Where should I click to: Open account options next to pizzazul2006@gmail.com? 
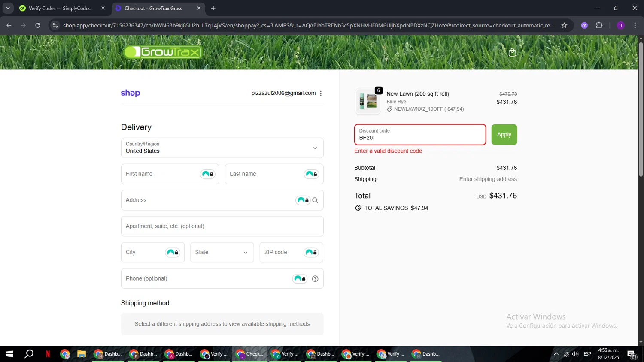tap(321, 93)
